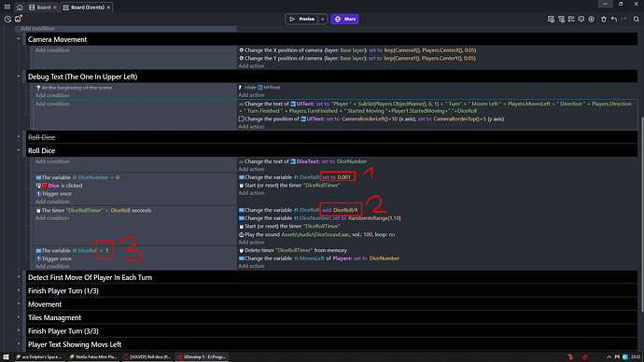Add a sub-event to the selected event

coord(561,19)
